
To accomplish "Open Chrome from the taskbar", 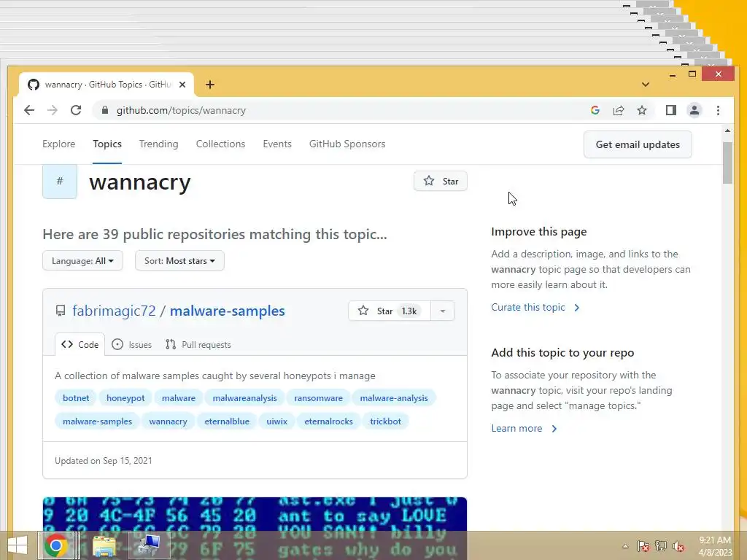I will [x=56, y=545].
